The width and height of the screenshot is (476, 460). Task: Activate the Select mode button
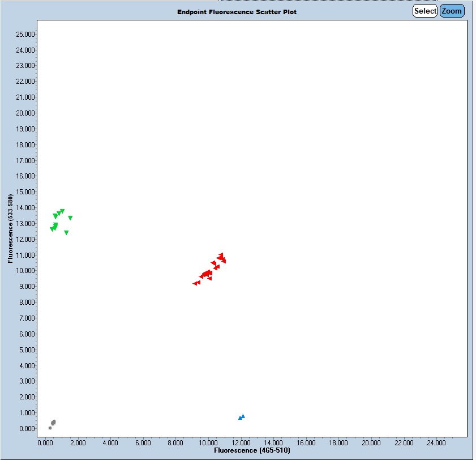[x=424, y=11]
